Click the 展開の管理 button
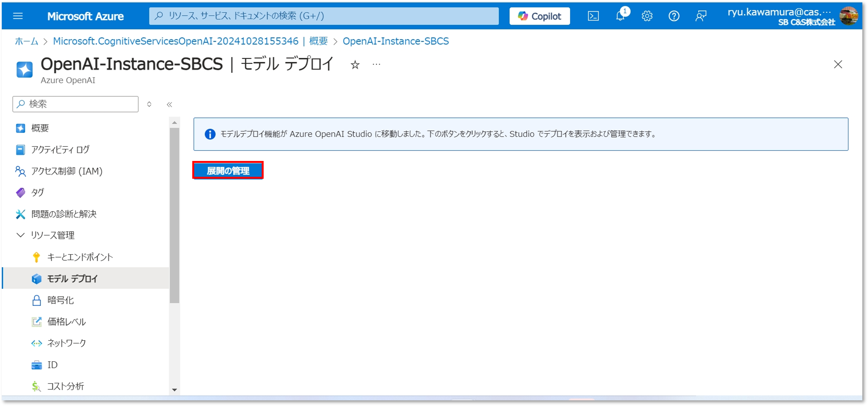Image resolution: width=868 pixels, height=406 pixels. 228,171
